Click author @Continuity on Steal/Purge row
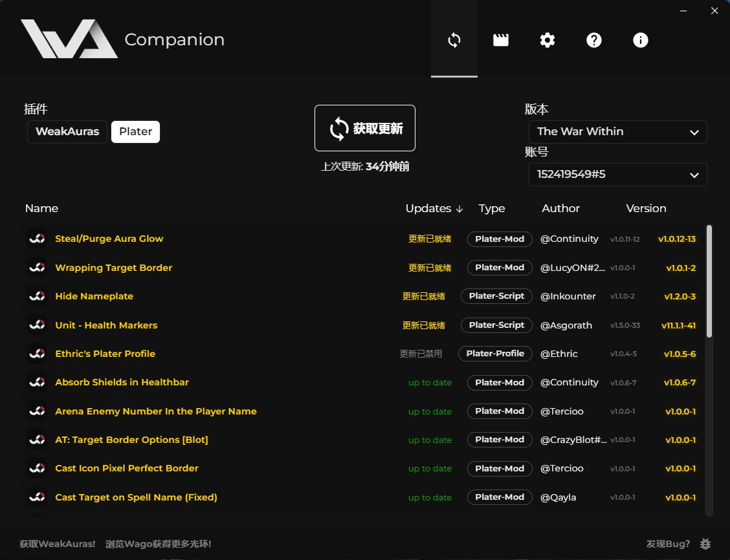Viewport: 730px width, 560px height. point(569,239)
